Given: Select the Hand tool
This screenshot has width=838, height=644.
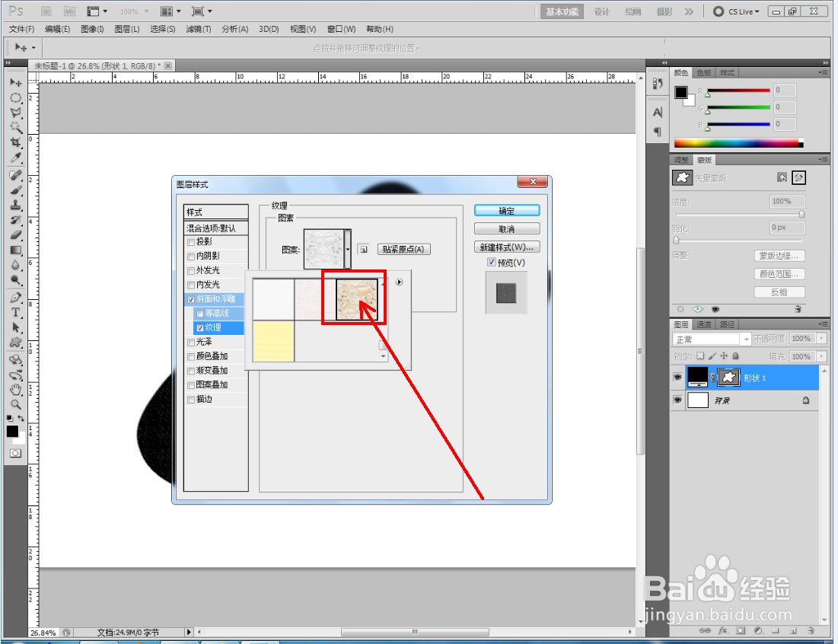Looking at the screenshot, I should pyautogui.click(x=15, y=390).
